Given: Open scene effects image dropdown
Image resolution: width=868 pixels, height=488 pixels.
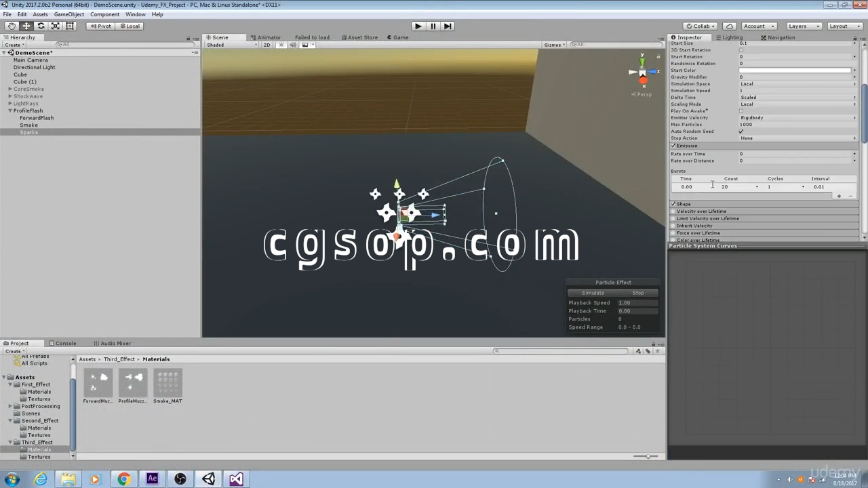Looking at the screenshot, I should click(x=307, y=45).
